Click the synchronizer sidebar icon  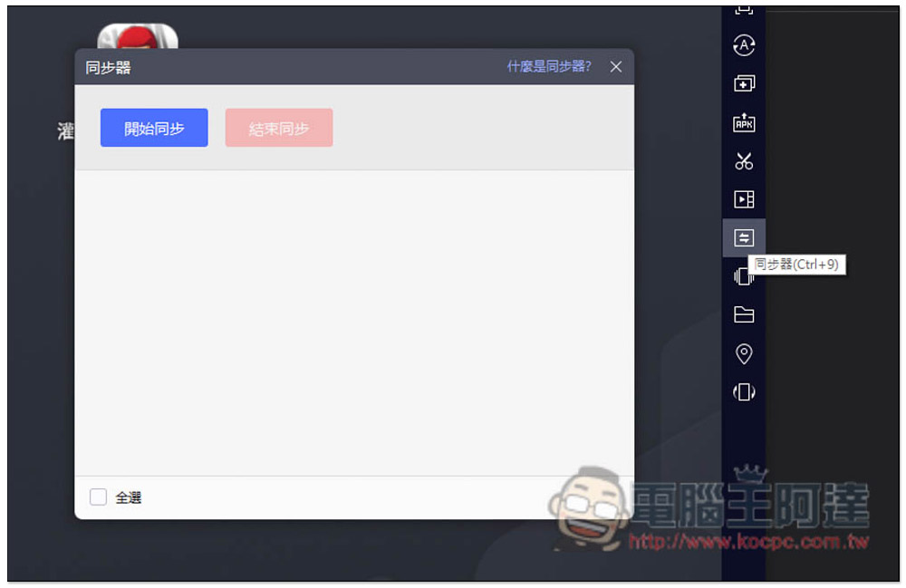point(744,237)
